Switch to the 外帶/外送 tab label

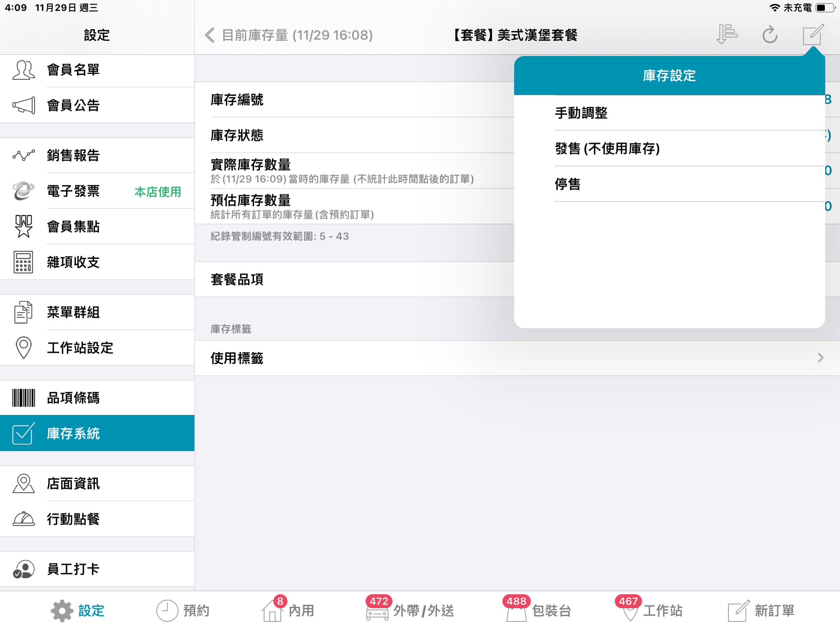pos(424,611)
